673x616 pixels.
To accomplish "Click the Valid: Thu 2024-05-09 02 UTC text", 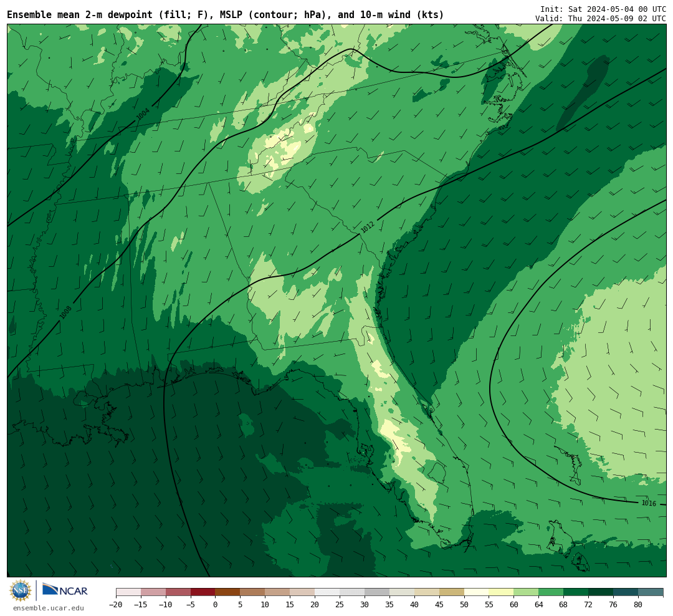I will 601,19.
